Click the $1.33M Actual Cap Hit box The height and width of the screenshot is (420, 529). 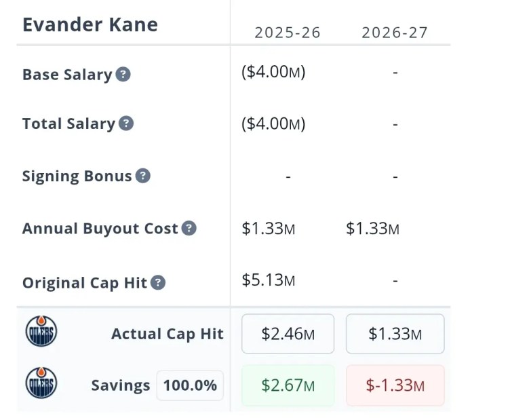[395, 334]
